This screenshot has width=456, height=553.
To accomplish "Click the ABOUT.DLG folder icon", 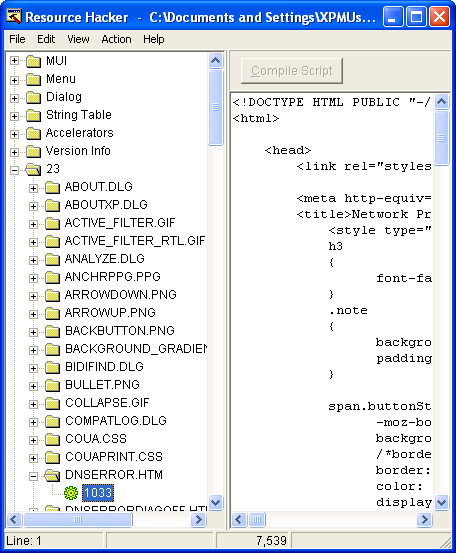I will click(x=53, y=187).
